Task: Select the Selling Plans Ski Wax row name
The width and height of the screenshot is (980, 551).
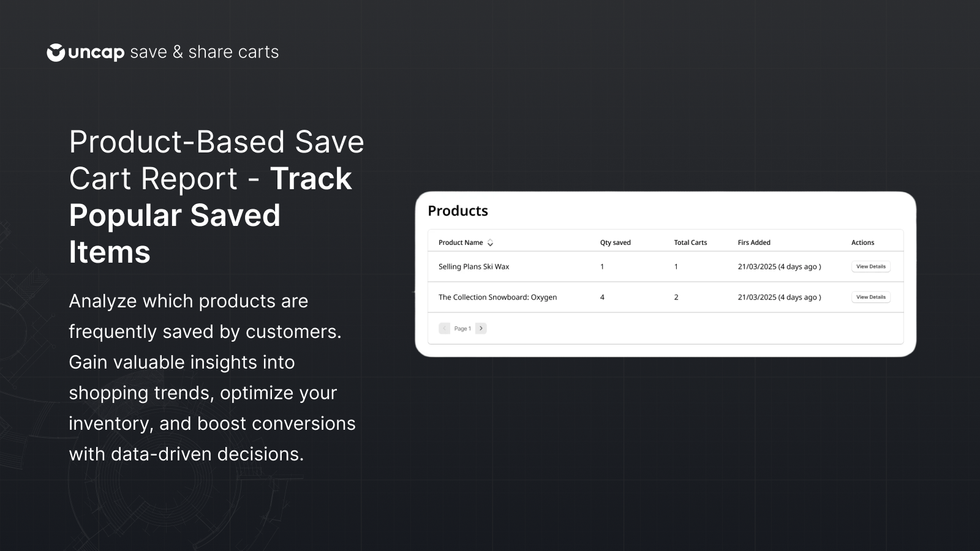Action: pyautogui.click(x=473, y=267)
